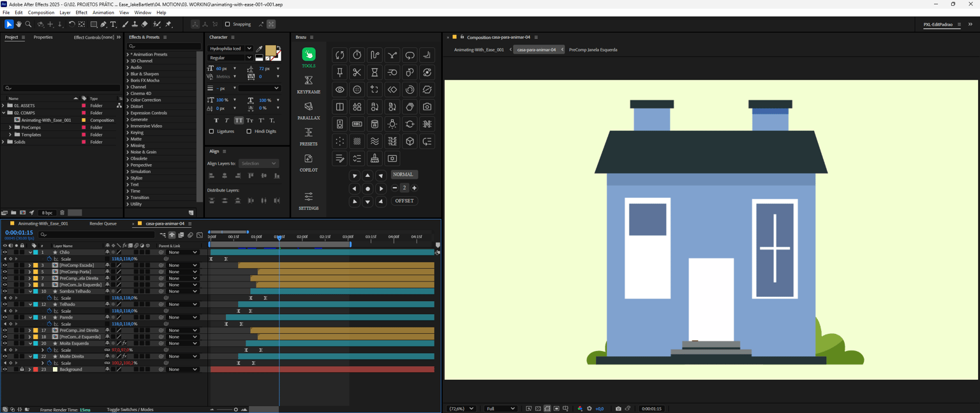Screen dimensions: 980x413
Task: Click the OFFSET button in Brazu panel
Action: tap(404, 201)
